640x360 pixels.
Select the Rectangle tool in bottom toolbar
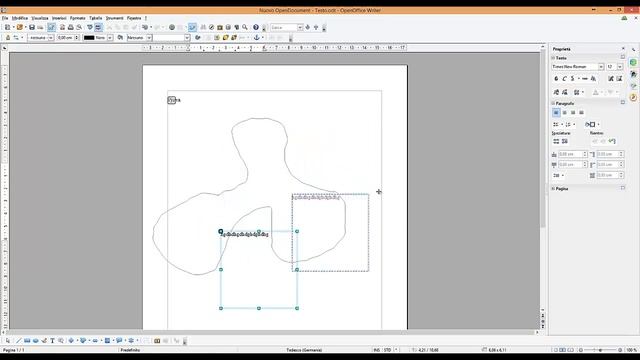pyautogui.click(x=27, y=340)
